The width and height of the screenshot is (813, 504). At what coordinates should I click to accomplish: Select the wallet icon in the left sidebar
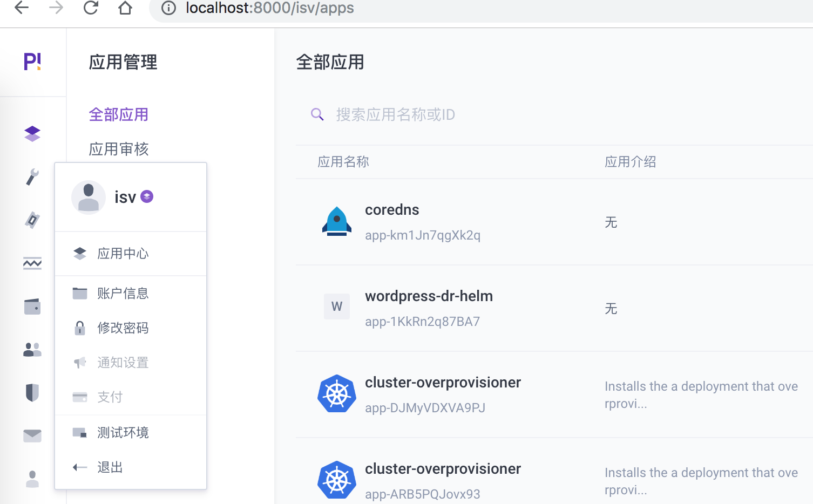tap(32, 307)
